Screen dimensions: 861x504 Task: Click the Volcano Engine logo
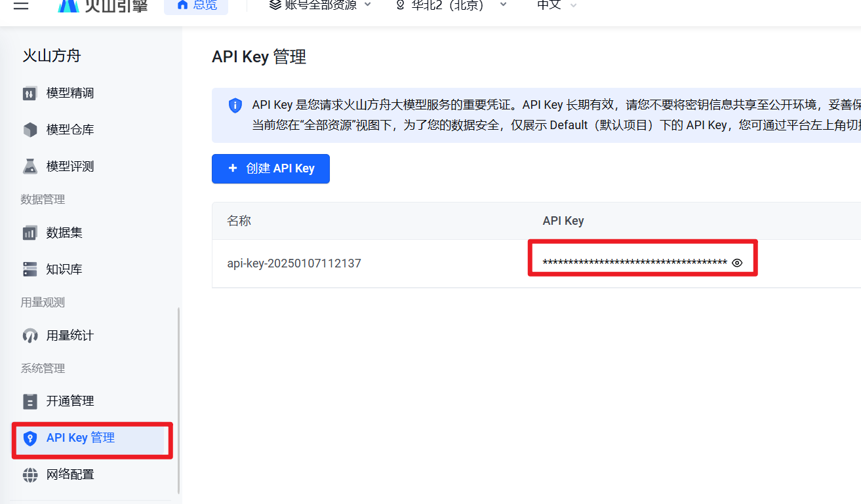pyautogui.click(x=102, y=6)
